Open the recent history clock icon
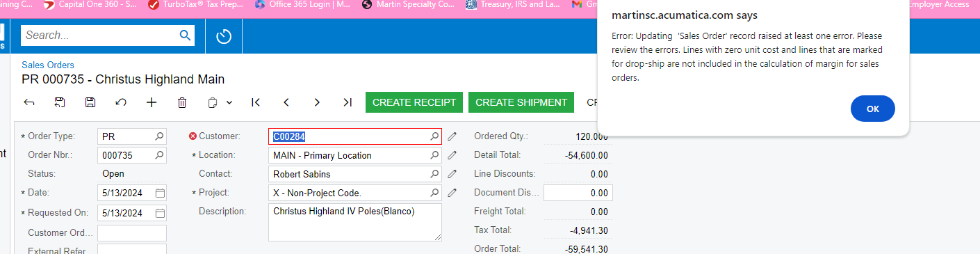Screen dimensions: 980x254 tap(224, 36)
